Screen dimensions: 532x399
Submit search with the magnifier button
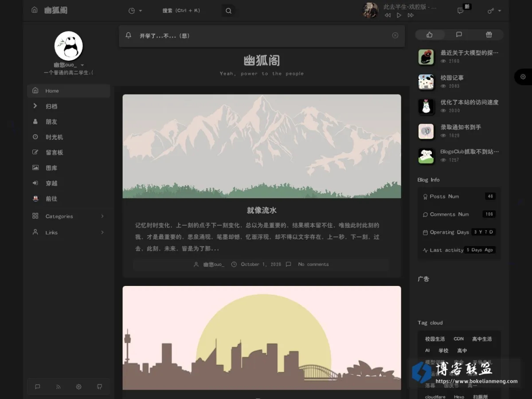[228, 11]
